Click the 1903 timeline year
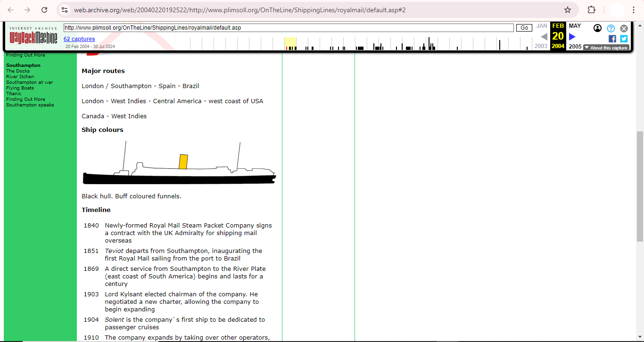The height and width of the screenshot is (342, 644). point(91,294)
